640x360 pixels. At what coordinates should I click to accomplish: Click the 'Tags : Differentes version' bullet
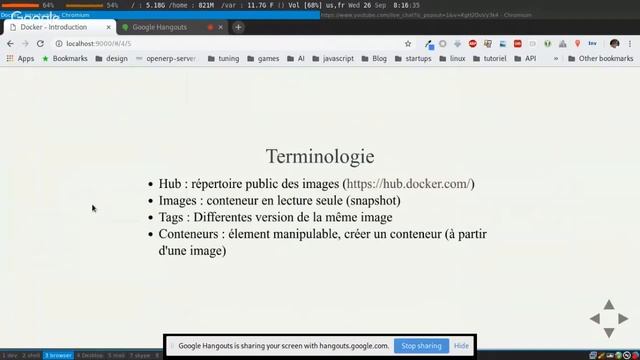click(275, 217)
